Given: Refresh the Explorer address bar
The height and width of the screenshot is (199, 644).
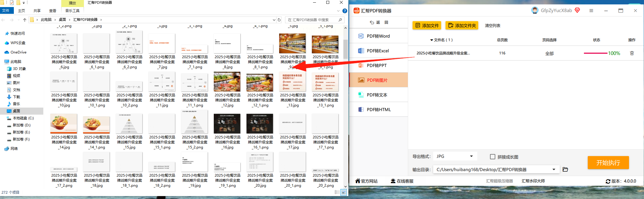Looking at the screenshot, I should 279,20.
